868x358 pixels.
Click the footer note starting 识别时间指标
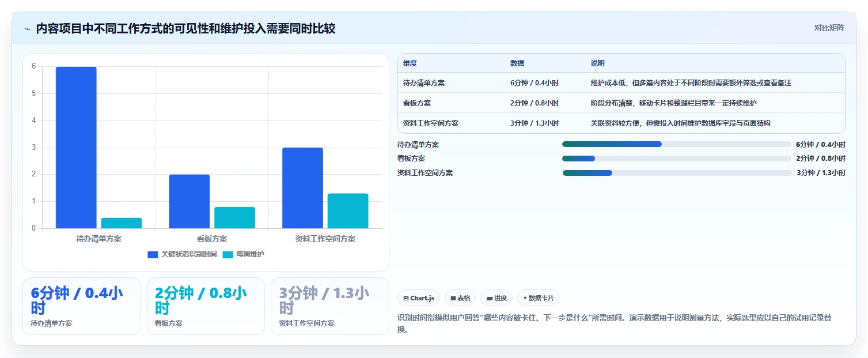tap(614, 323)
